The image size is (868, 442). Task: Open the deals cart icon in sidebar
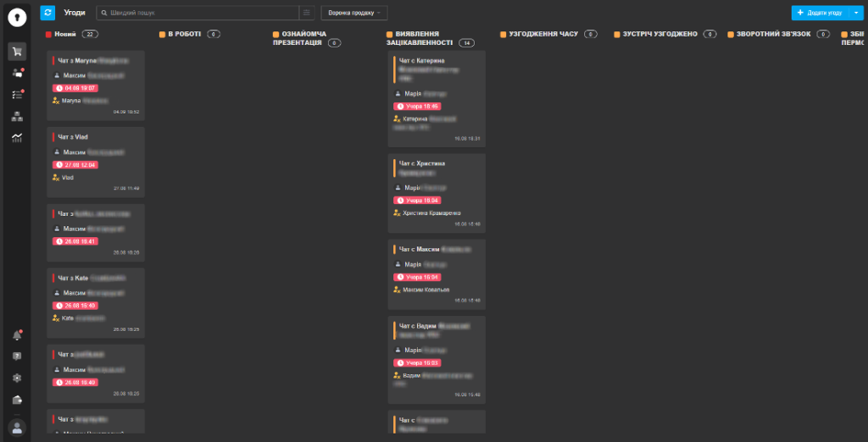coord(17,52)
